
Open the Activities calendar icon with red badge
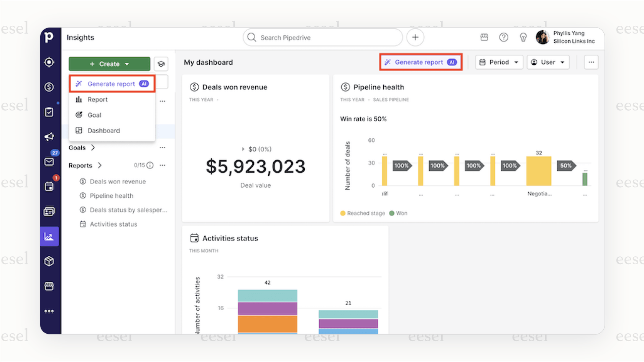click(49, 187)
